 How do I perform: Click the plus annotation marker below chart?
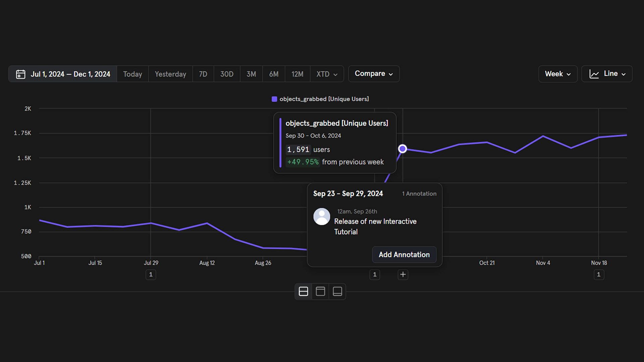[x=403, y=275]
